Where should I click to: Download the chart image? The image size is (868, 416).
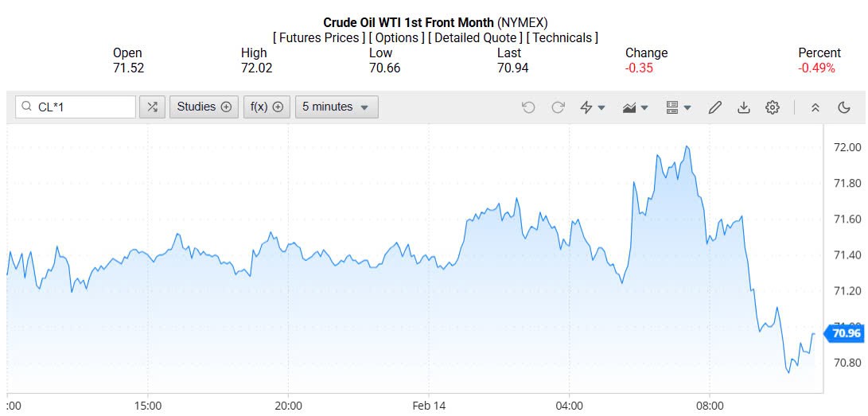(x=744, y=107)
